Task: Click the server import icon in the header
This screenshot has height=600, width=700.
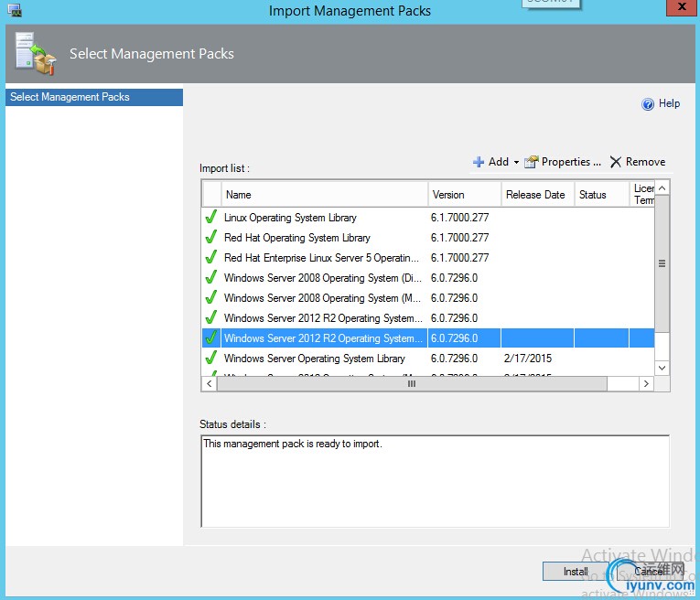Action: tap(35, 53)
